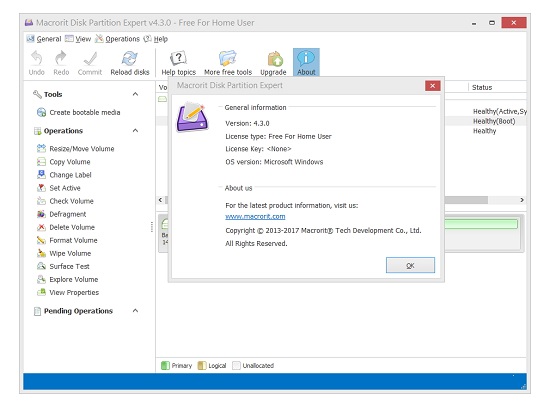This screenshot has width=550, height=407.
Task: Open the Operations menu
Action: [118, 39]
